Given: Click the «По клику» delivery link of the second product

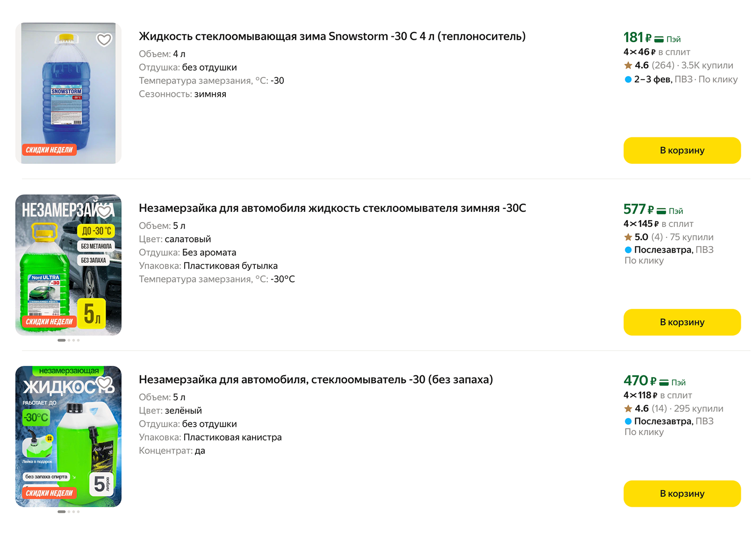Looking at the screenshot, I should click(644, 260).
